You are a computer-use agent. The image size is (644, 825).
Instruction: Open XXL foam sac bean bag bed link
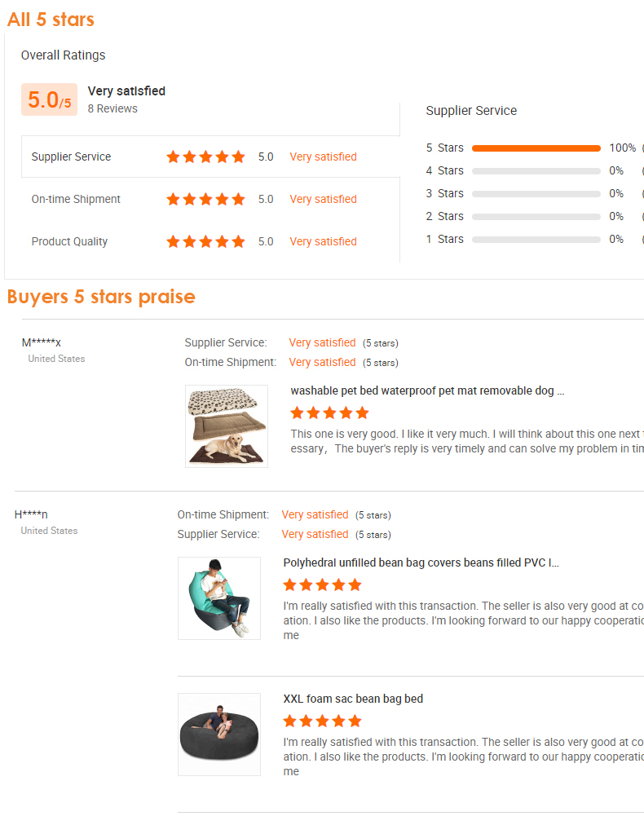(353, 699)
